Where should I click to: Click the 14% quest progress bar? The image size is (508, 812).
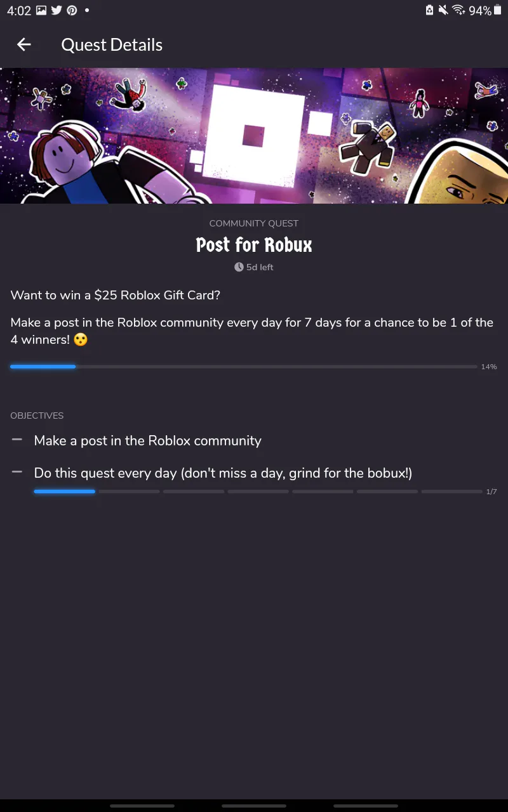(243, 367)
